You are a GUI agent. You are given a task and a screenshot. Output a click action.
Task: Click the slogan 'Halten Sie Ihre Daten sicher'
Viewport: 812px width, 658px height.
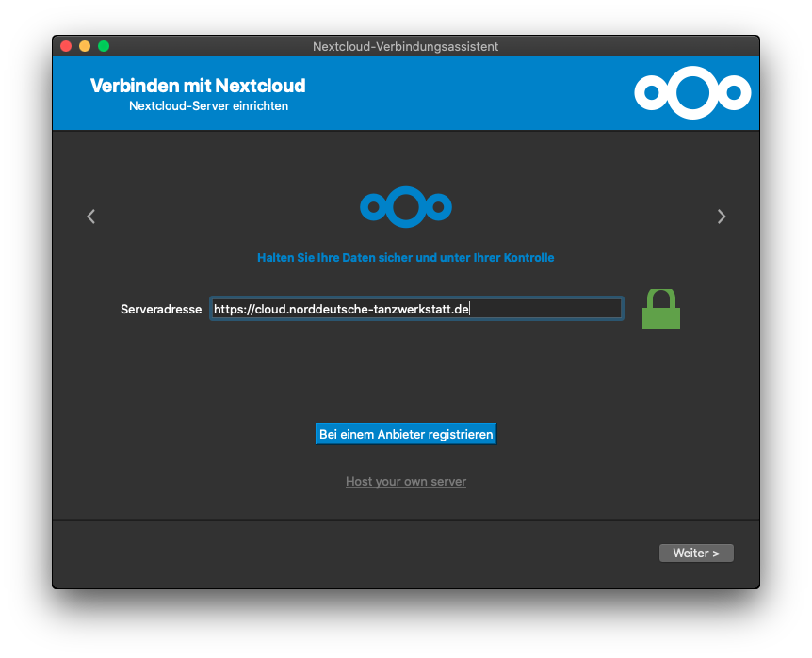click(x=406, y=258)
